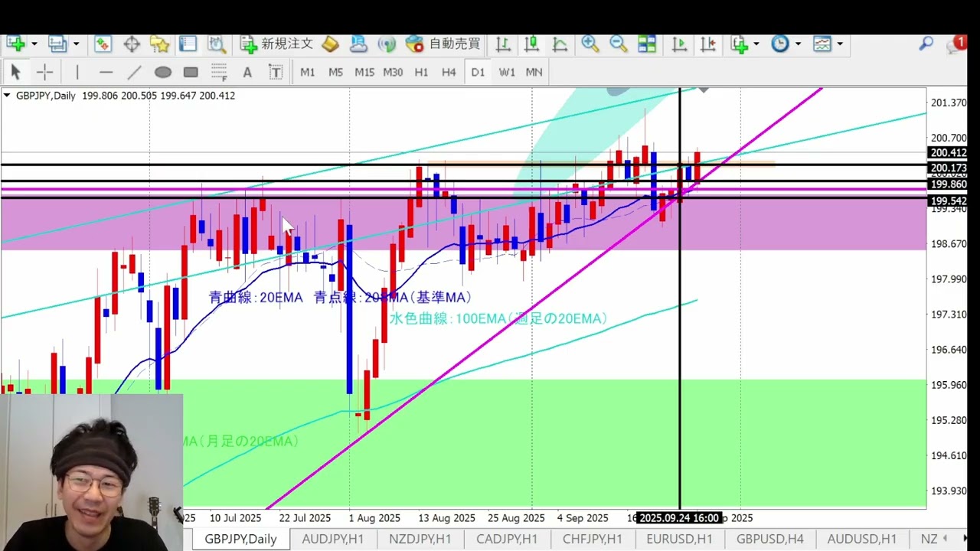The width and height of the screenshot is (980, 551).
Task: Toggle 自動売買 auto trading
Action: [445, 44]
